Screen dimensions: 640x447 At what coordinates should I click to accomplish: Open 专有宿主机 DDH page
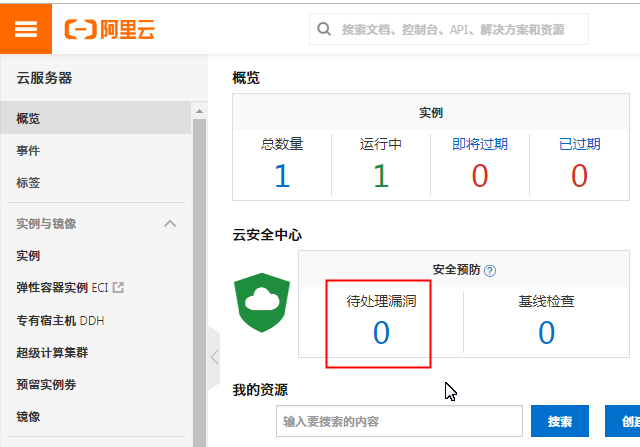60,320
